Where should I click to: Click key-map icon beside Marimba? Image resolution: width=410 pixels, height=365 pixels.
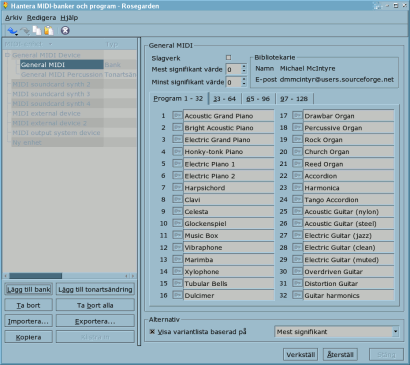[x=177, y=259]
